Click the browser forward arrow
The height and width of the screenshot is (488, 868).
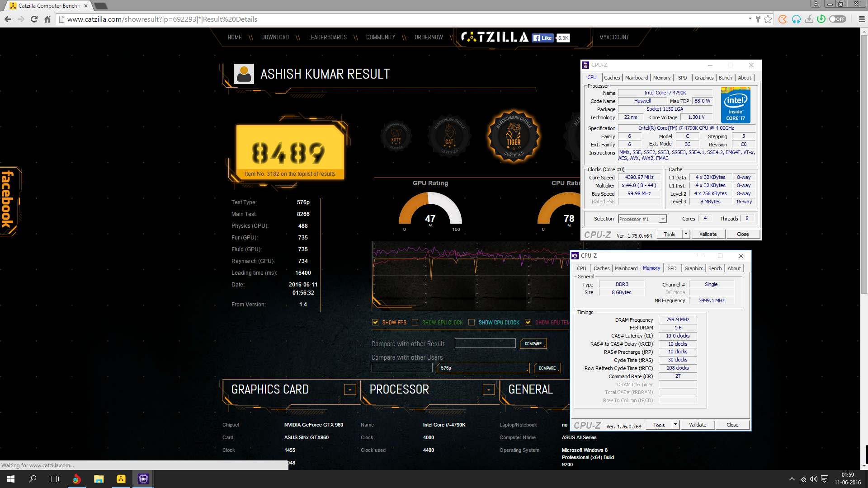coord(21,19)
